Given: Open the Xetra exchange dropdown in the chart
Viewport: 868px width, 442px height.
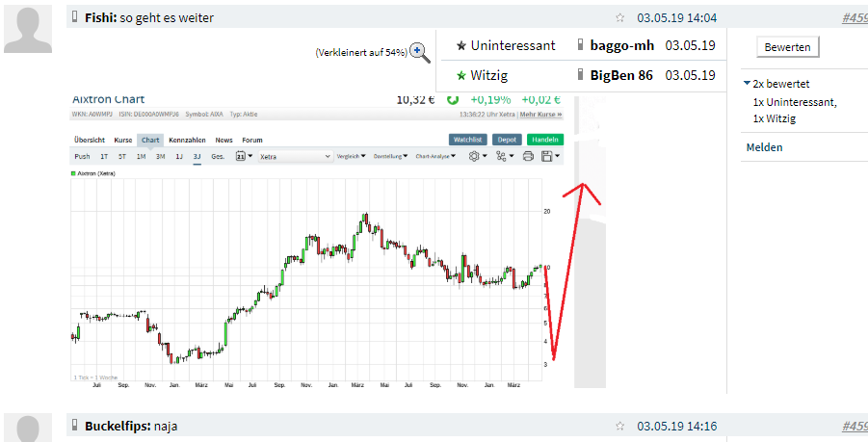Looking at the screenshot, I should coord(296,157).
